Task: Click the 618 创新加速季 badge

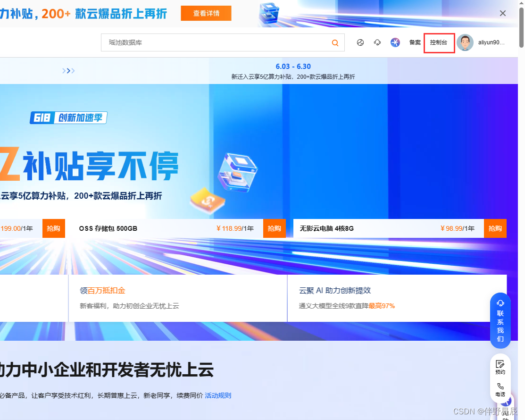Action: [69, 118]
